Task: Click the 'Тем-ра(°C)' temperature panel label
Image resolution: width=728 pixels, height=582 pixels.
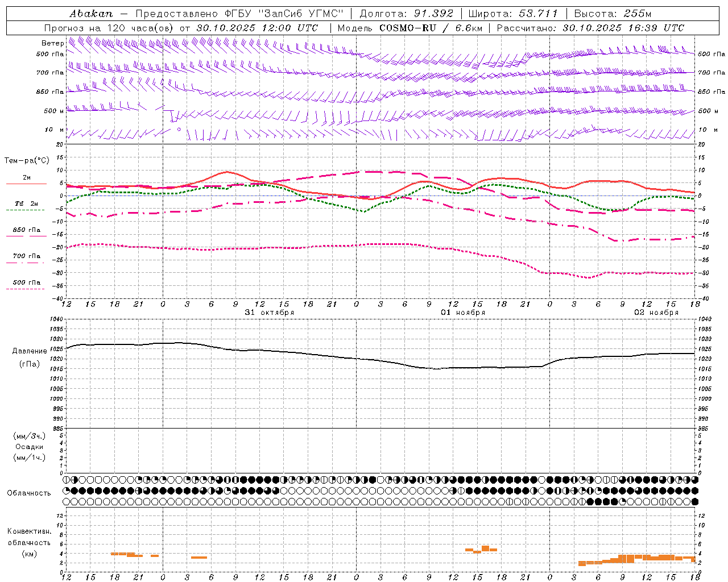Action: [x=27, y=161]
